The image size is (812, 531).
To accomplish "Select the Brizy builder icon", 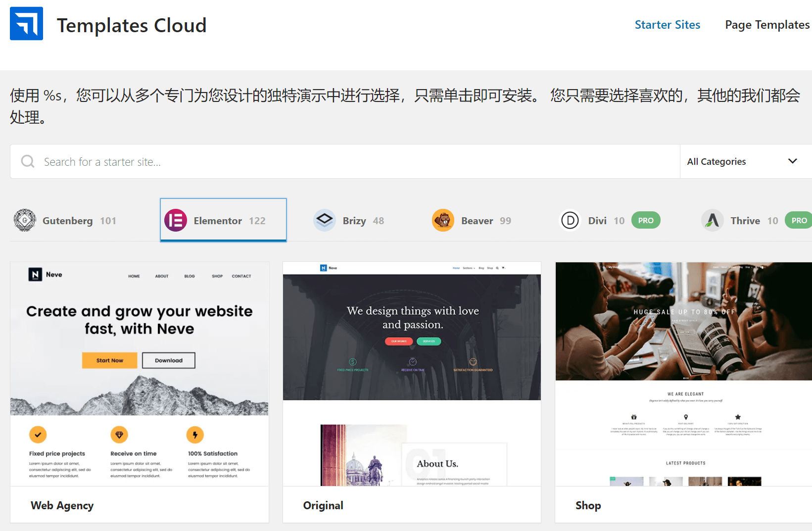I will click(325, 220).
